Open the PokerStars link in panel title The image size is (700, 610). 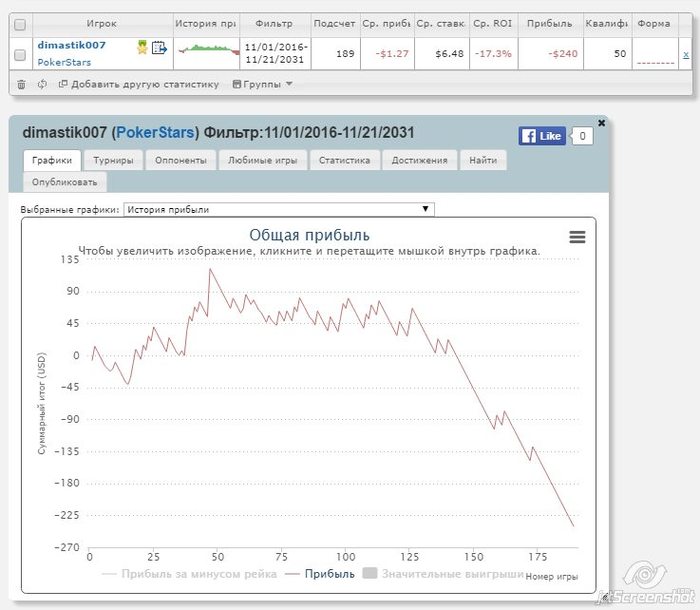pos(155,133)
